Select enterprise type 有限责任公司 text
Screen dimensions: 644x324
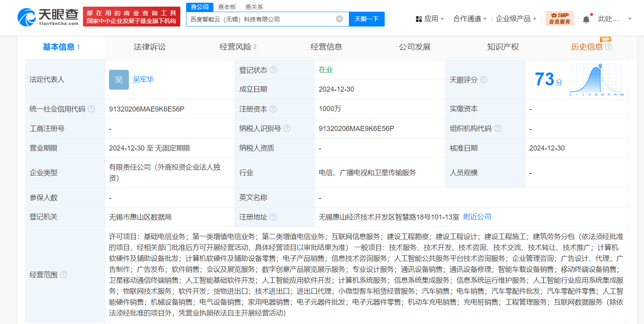(x=165, y=172)
